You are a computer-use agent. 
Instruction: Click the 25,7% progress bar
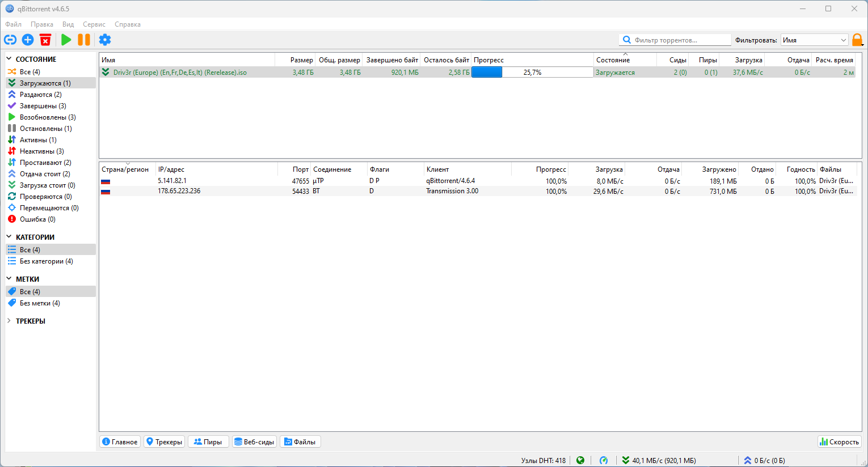(532, 73)
